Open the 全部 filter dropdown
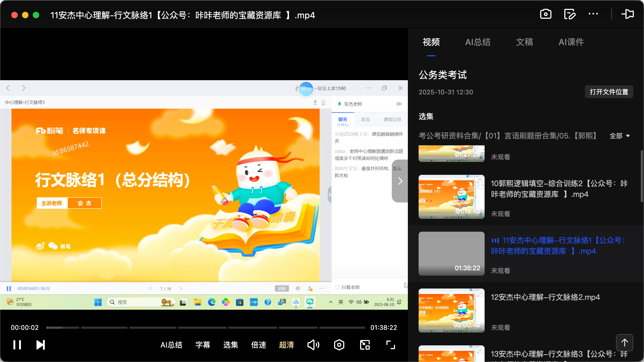 tap(620, 136)
